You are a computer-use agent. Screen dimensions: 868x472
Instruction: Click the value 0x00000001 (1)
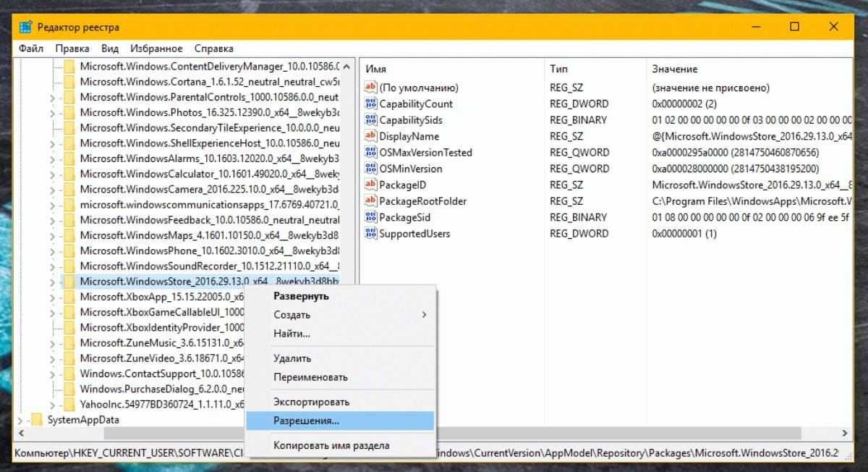(x=684, y=234)
